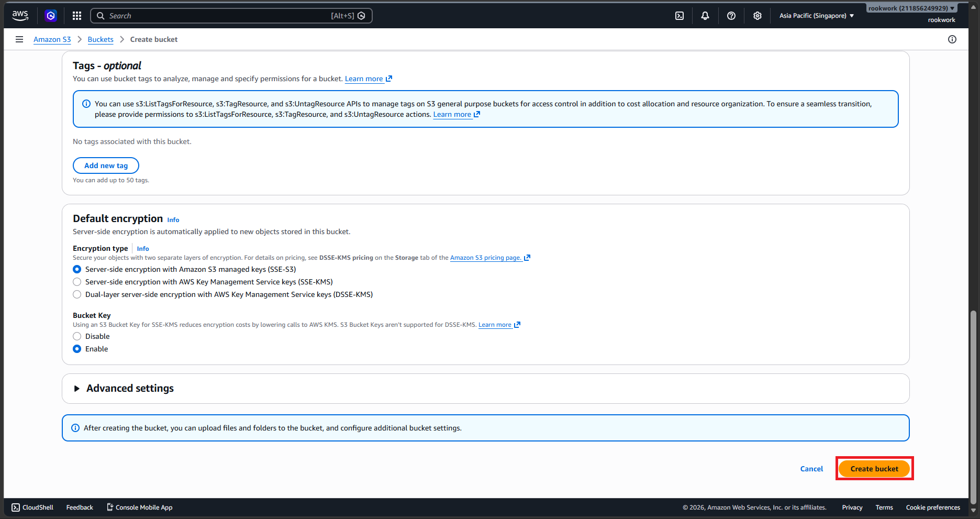Select DSSE-KMS dual-layer encryption option

pyautogui.click(x=77, y=294)
